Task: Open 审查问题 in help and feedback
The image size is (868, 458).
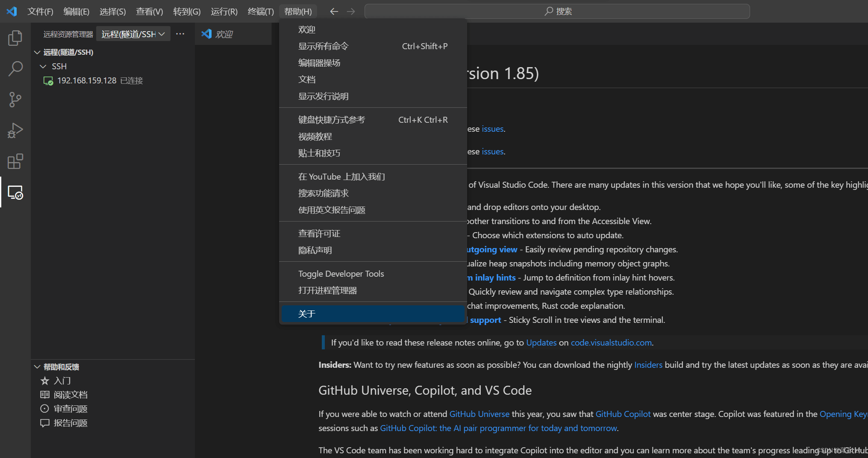Action: (113, 409)
